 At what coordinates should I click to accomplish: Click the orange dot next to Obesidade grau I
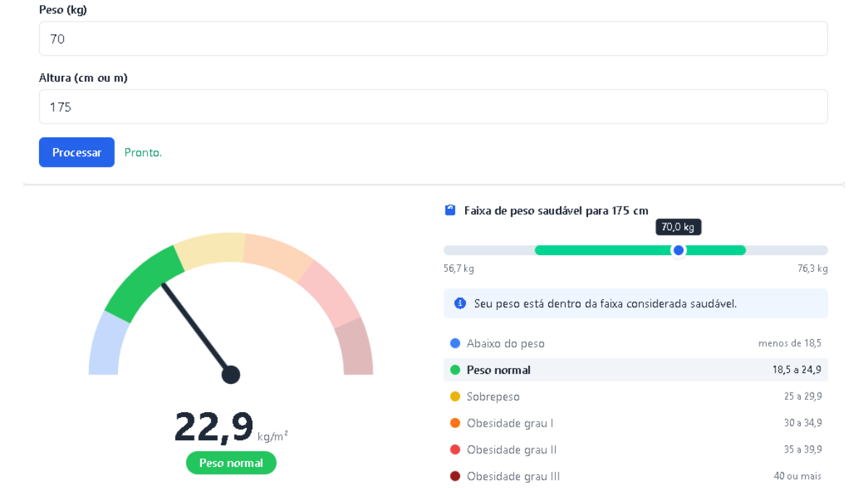[455, 423]
